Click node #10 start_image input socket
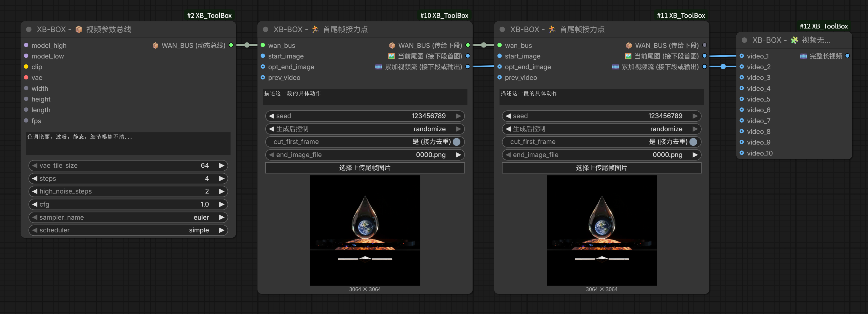The height and width of the screenshot is (314, 868). tap(263, 56)
